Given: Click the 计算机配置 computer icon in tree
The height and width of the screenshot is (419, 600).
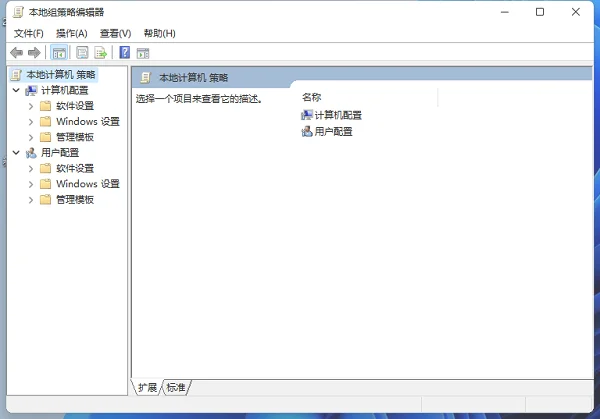Looking at the screenshot, I should click(x=31, y=91).
